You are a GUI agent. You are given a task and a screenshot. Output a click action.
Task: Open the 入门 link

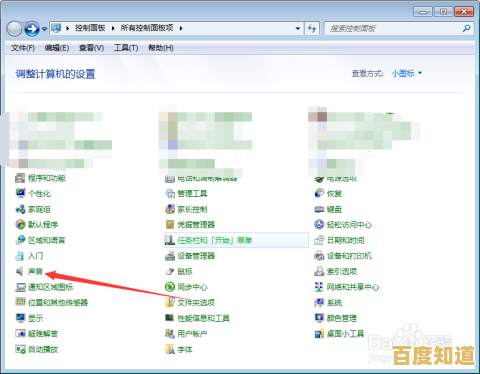pos(35,256)
